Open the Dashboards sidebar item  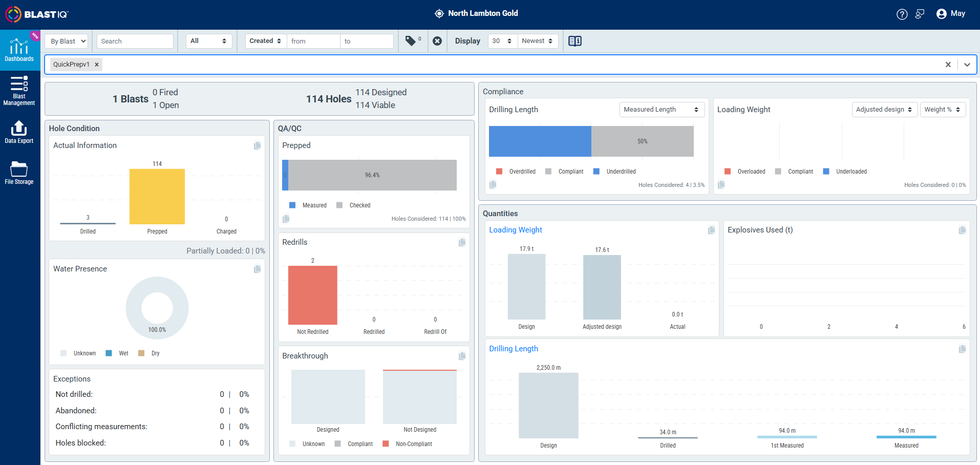19,50
